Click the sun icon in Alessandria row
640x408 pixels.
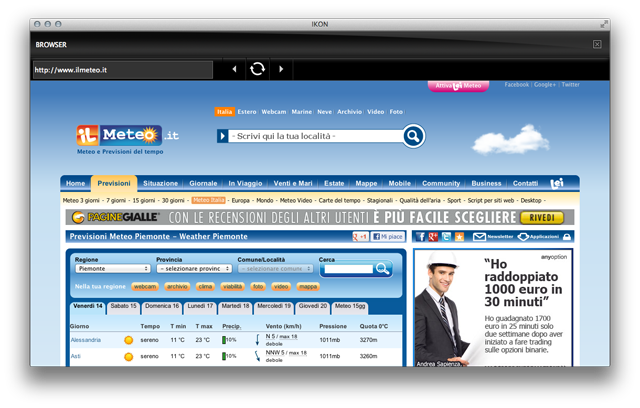click(129, 340)
